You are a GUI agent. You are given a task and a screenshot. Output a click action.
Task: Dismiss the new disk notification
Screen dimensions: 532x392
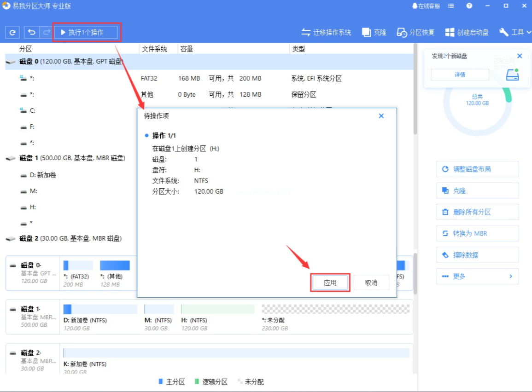[520, 56]
